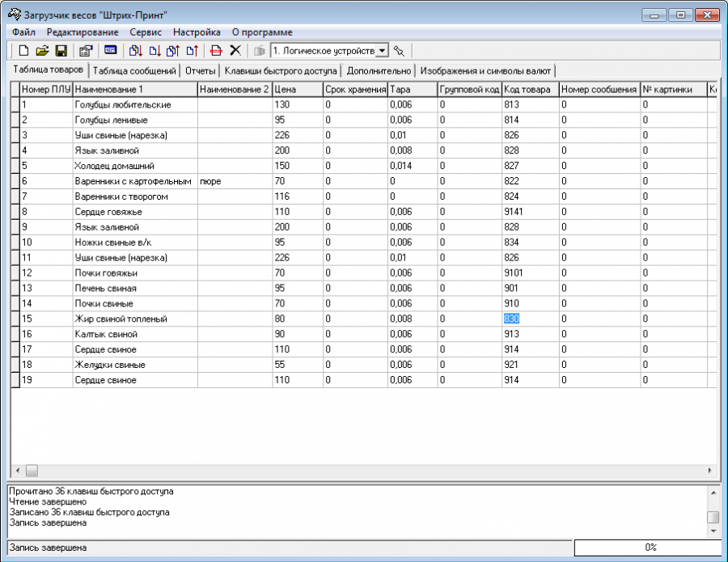Click the Номер ПЛУ column header
728x562 pixels.
[46, 90]
